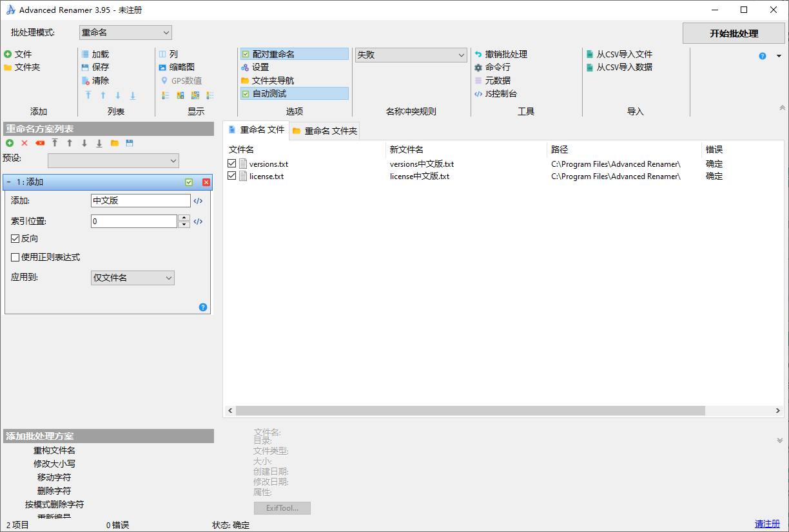Increase 索引位置 with the up spinner

click(184, 218)
